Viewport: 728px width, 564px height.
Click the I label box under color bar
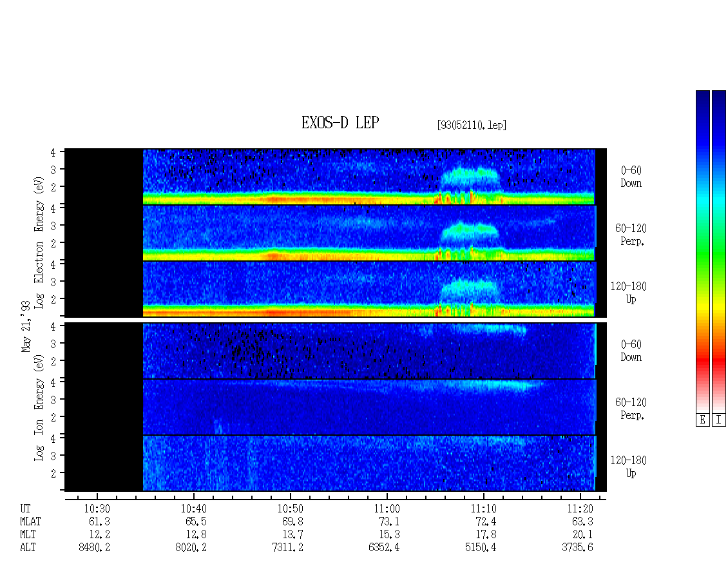(x=719, y=420)
